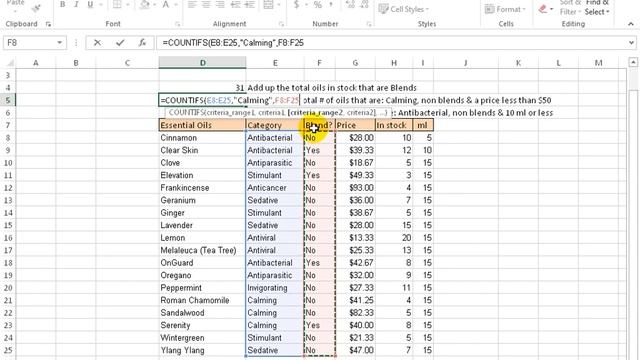Align text left in the Alignment group
This screenshot has width=640, height=360.
point(192,4)
